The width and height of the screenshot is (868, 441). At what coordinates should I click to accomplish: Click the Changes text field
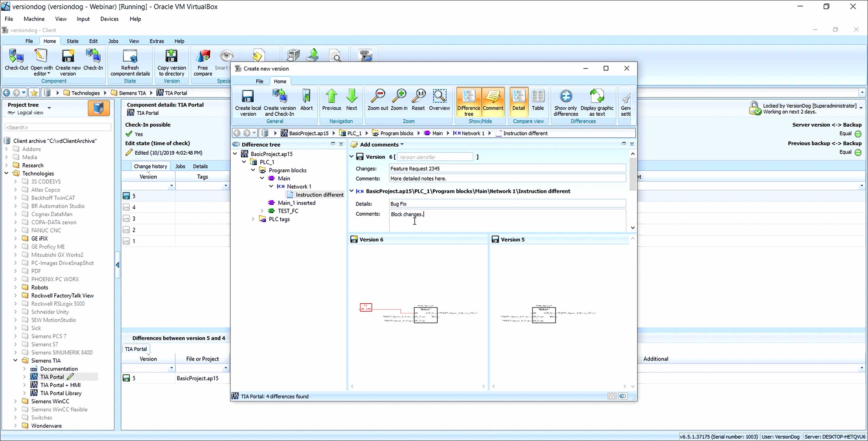click(507, 168)
